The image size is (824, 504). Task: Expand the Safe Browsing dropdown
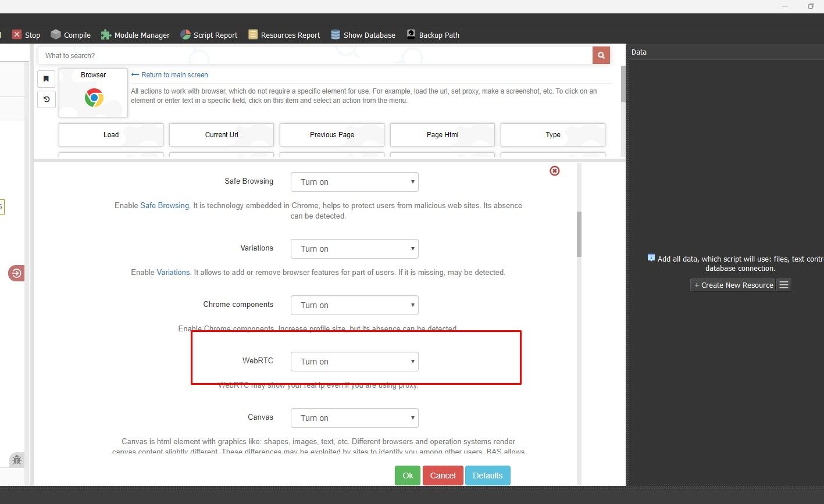pos(354,182)
